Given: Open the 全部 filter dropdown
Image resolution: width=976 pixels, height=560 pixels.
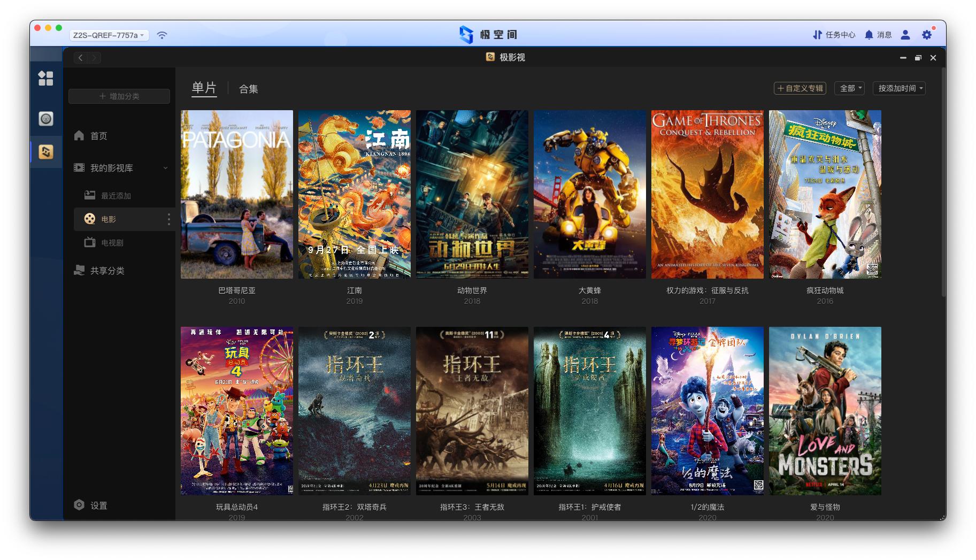Looking at the screenshot, I should tap(850, 88).
